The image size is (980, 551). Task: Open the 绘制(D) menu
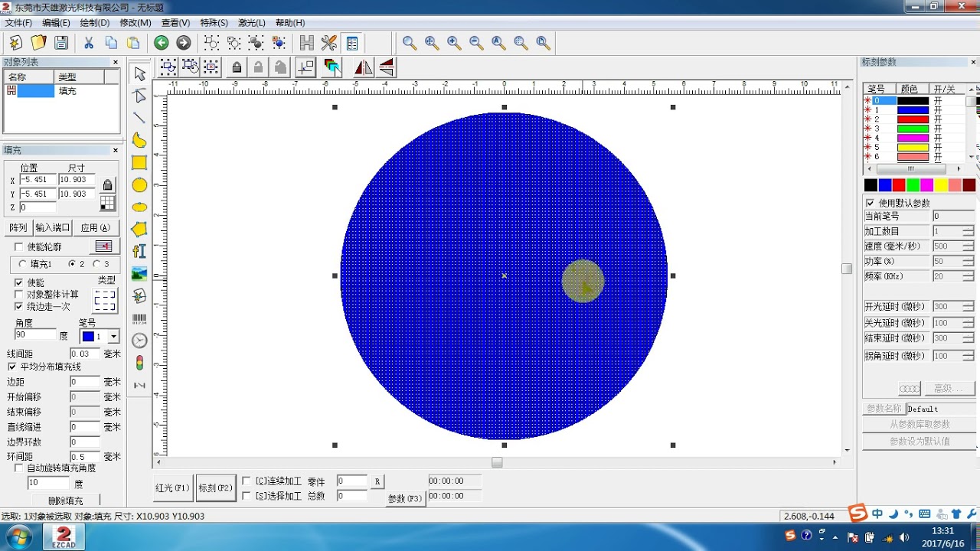pos(95,23)
